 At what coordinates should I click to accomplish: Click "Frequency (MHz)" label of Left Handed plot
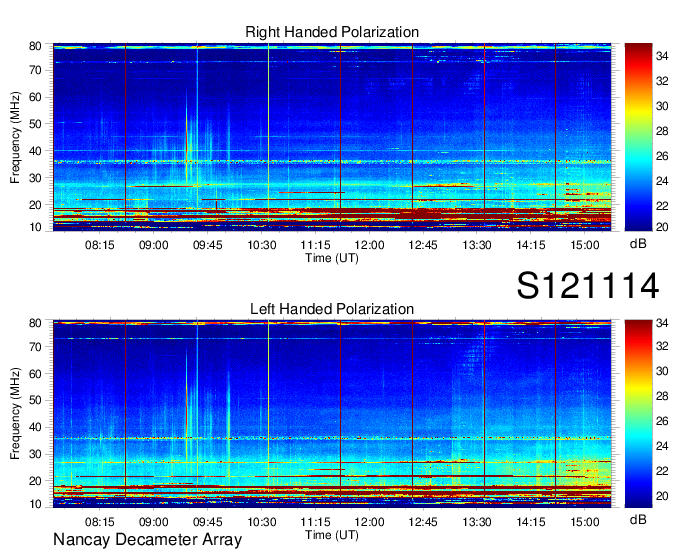(15, 414)
